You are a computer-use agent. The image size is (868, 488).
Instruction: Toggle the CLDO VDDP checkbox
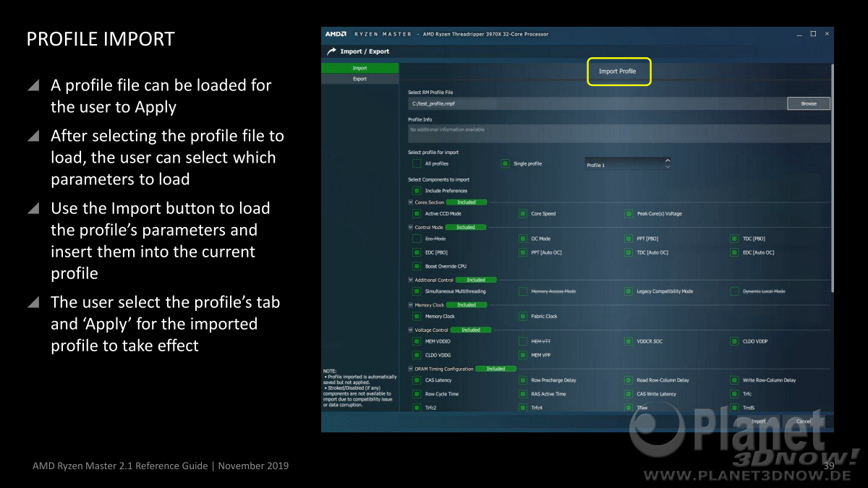tap(735, 341)
